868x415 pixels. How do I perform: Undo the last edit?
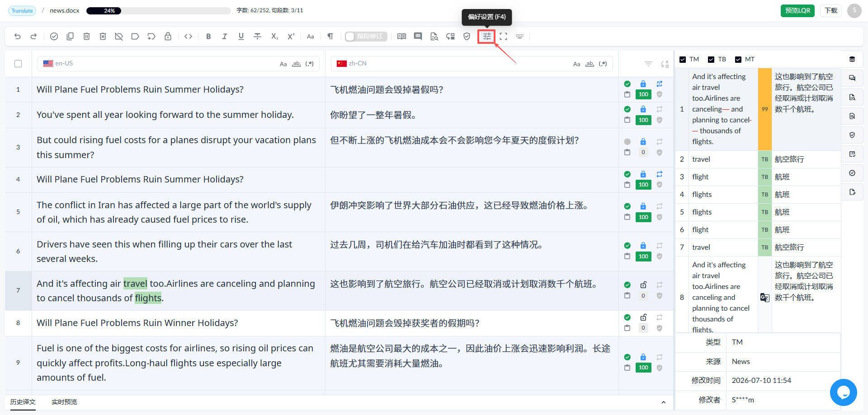point(18,37)
